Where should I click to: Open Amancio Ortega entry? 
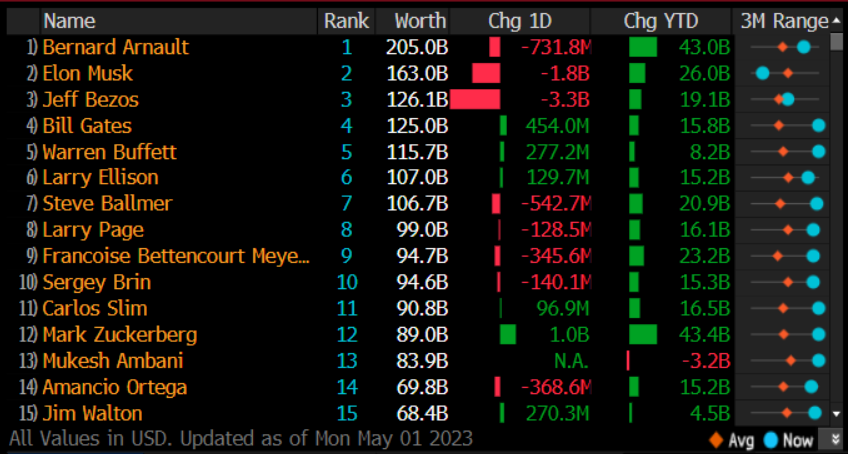point(115,387)
